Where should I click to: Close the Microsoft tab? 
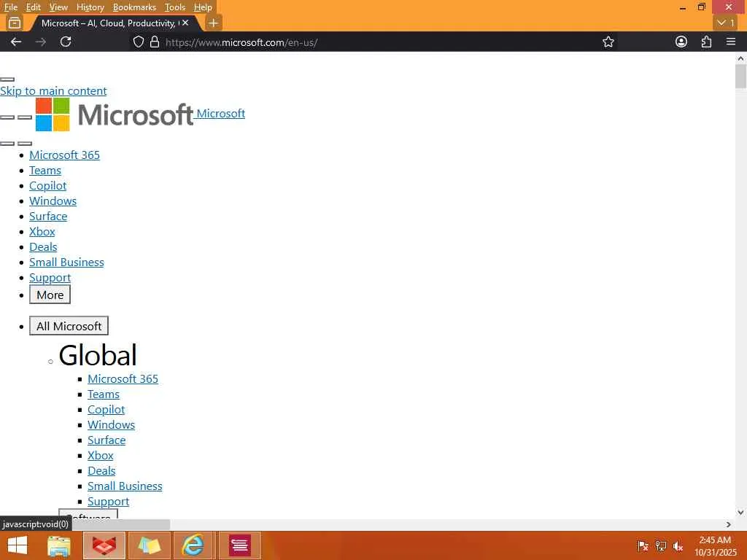185,23
